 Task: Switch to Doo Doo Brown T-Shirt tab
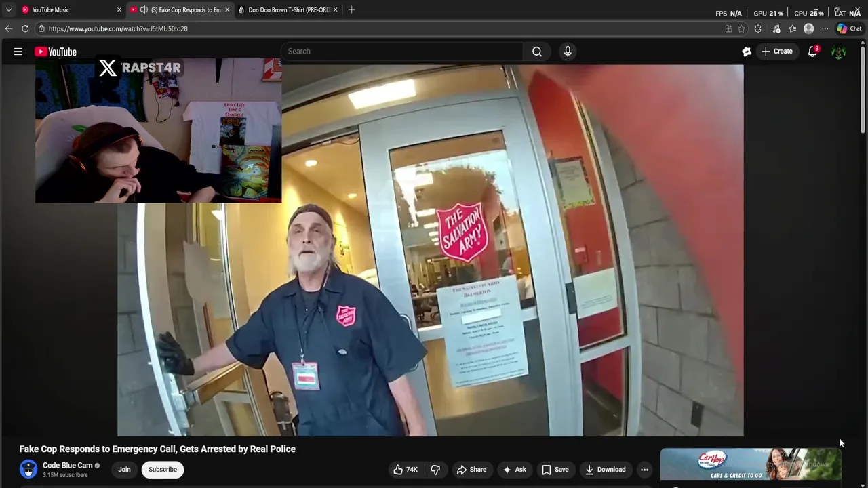(289, 9)
